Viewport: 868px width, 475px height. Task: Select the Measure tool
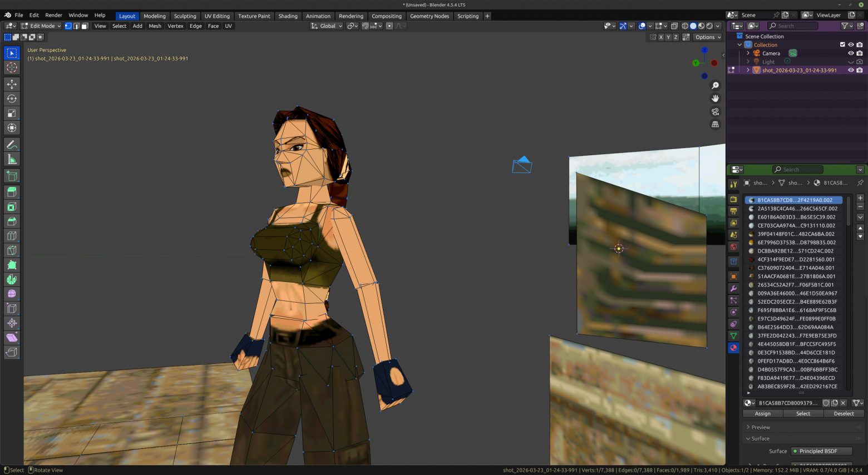[x=12, y=160]
